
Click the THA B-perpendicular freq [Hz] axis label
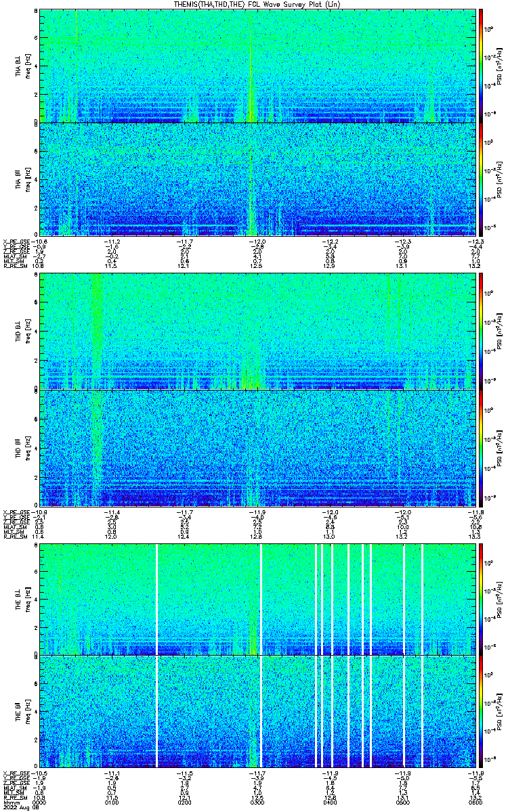(28, 66)
